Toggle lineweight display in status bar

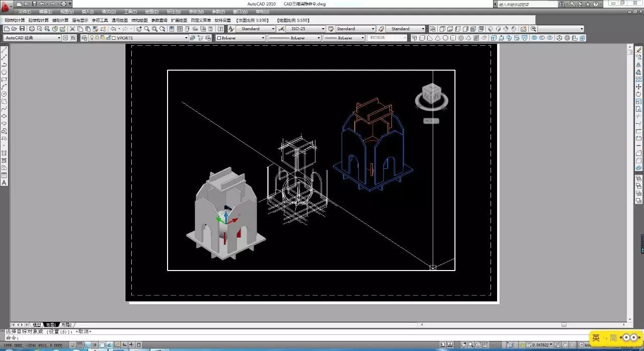pyautogui.click(x=132, y=345)
